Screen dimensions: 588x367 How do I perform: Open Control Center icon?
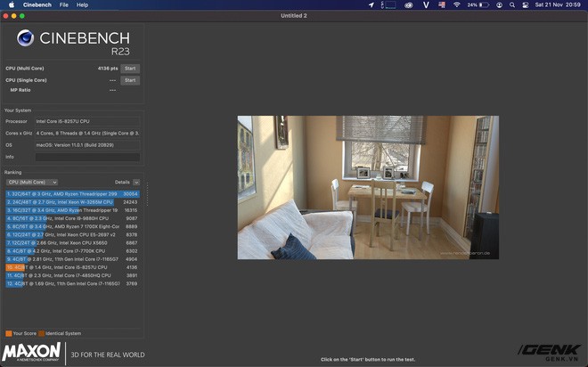point(526,4)
